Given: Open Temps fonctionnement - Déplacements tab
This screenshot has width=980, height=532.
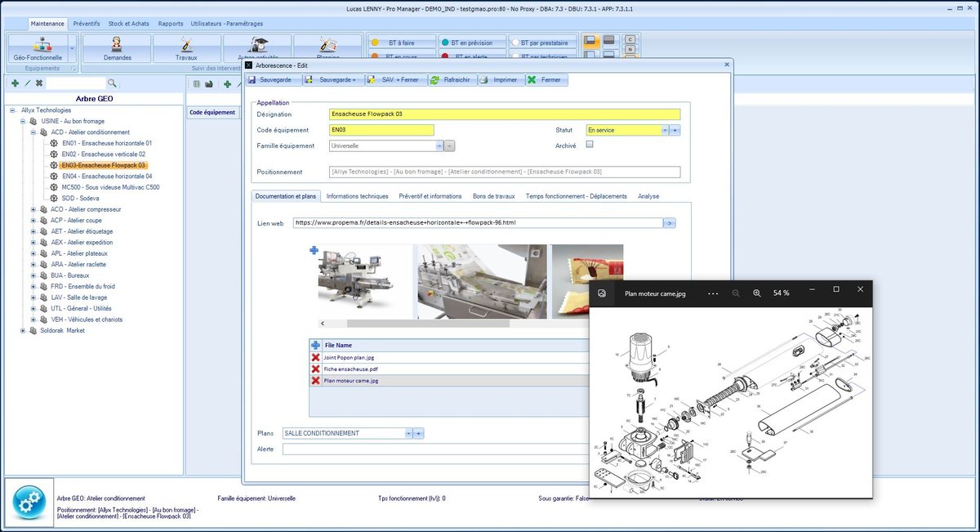Looking at the screenshot, I should pyautogui.click(x=577, y=196).
